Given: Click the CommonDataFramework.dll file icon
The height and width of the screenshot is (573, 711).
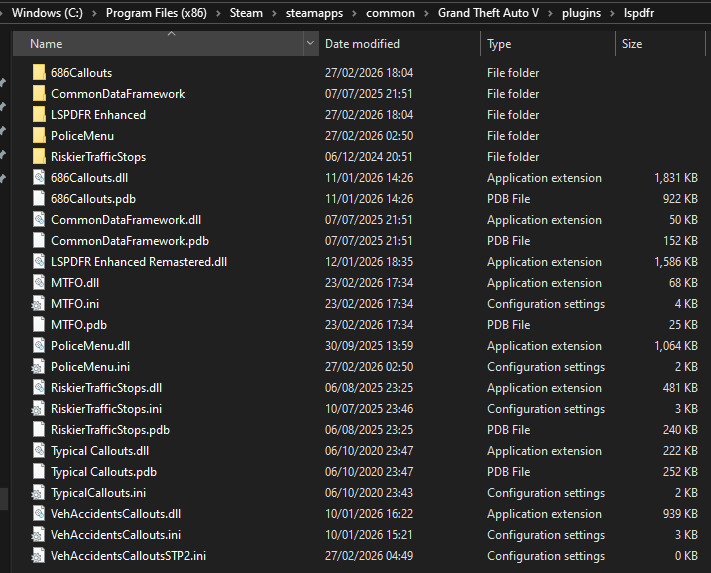Looking at the screenshot, I should [x=39, y=219].
